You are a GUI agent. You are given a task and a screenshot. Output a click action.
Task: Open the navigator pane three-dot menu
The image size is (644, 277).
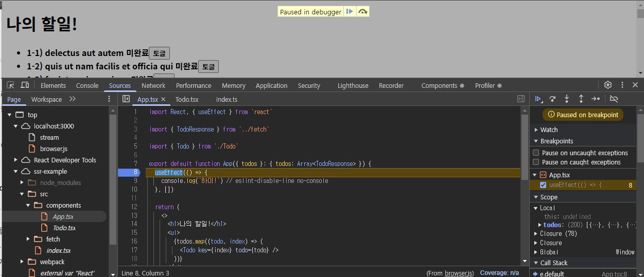109,99
